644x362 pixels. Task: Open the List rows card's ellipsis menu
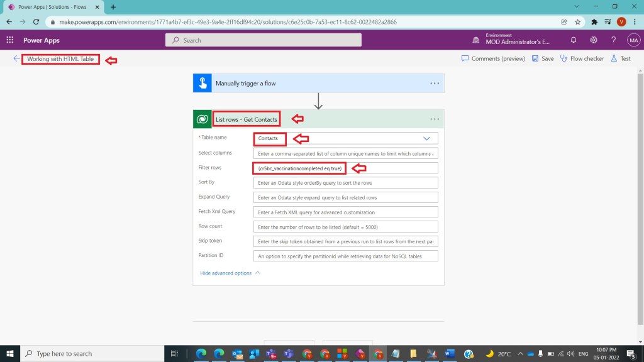(x=434, y=119)
